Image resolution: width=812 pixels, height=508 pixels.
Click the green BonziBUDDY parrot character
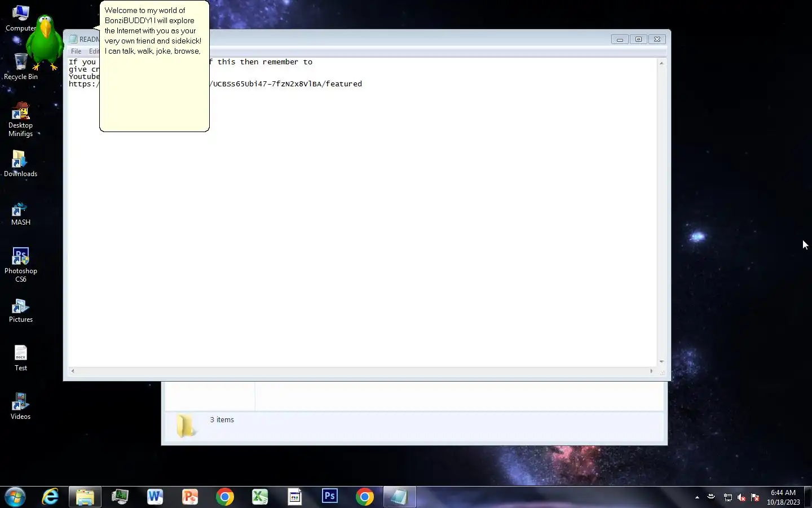pos(45,42)
